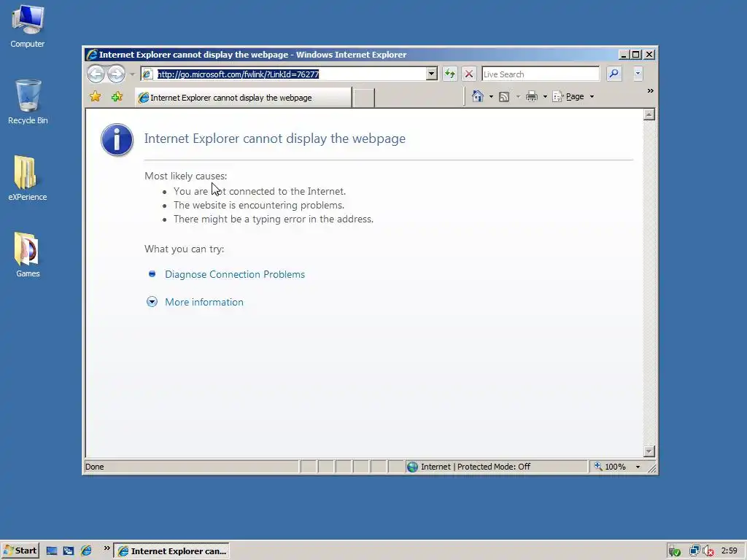This screenshot has height=560, width=747.
Task: Open the Recycle Bin icon
Action: 28,102
